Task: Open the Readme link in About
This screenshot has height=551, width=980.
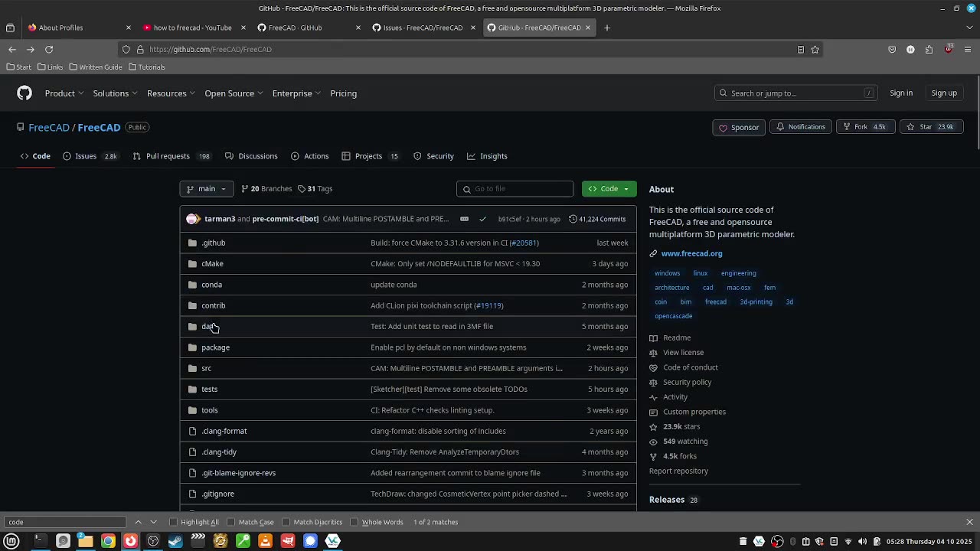Action: (x=677, y=337)
